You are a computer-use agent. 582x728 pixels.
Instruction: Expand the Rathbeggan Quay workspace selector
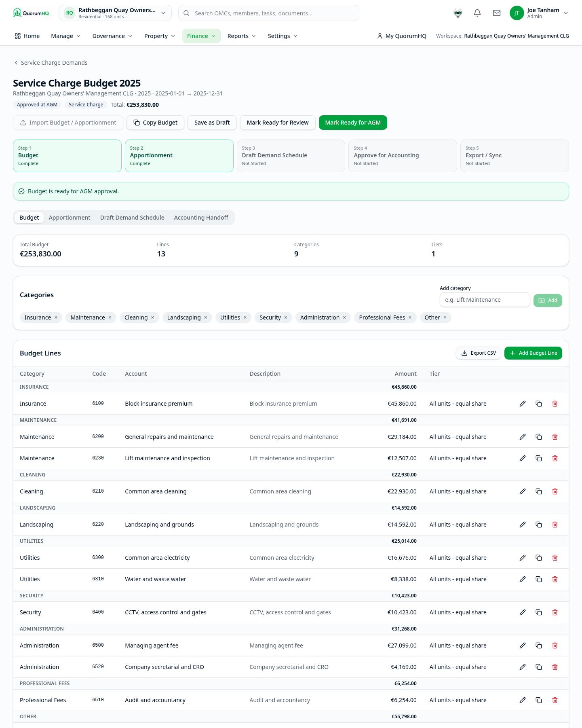point(115,13)
